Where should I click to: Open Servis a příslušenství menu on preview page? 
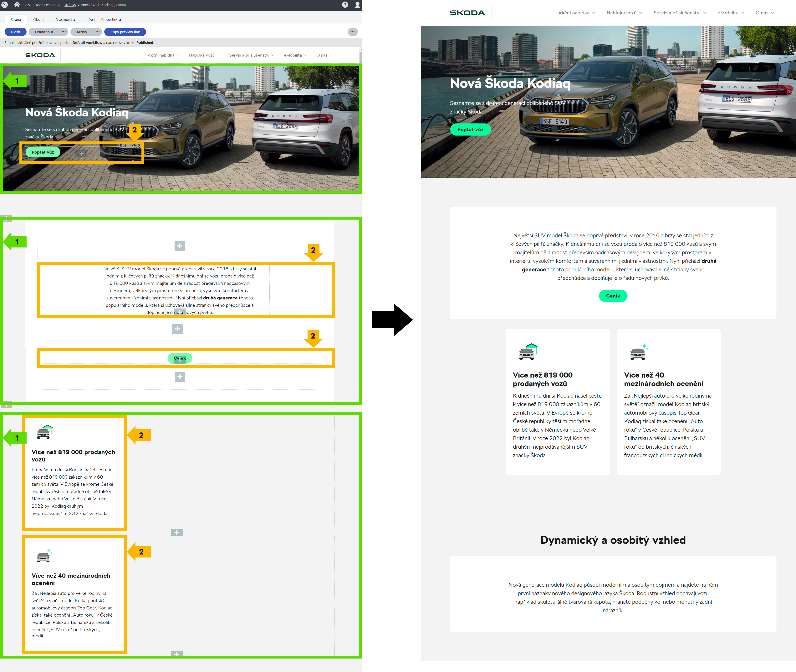[x=680, y=13]
